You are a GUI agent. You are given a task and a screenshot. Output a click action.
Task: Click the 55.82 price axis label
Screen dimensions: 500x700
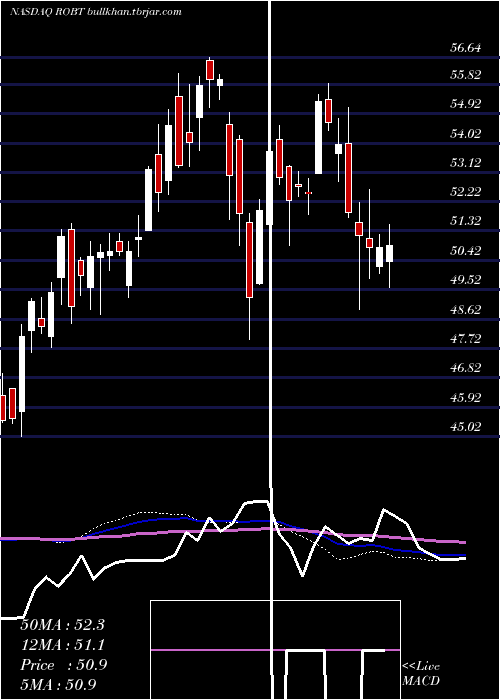[x=466, y=75]
